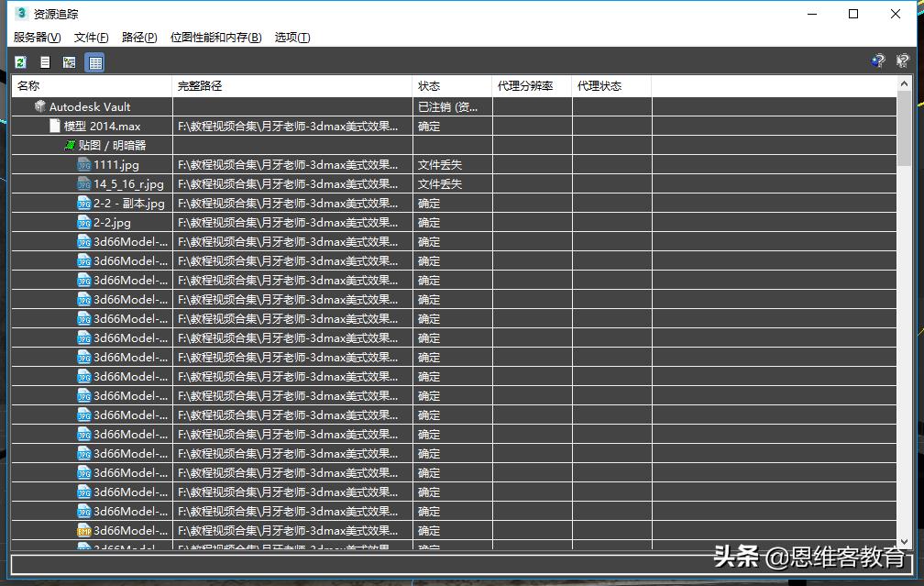Click the 确定 status of 模型 2014.max
This screenshot has height=586, width=924.
(429, 127)
